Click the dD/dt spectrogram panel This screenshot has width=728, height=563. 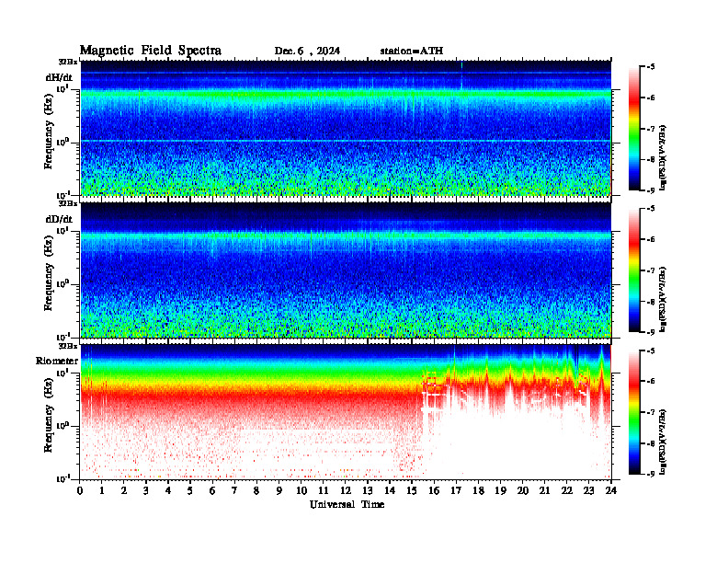(x=346, y=270)
